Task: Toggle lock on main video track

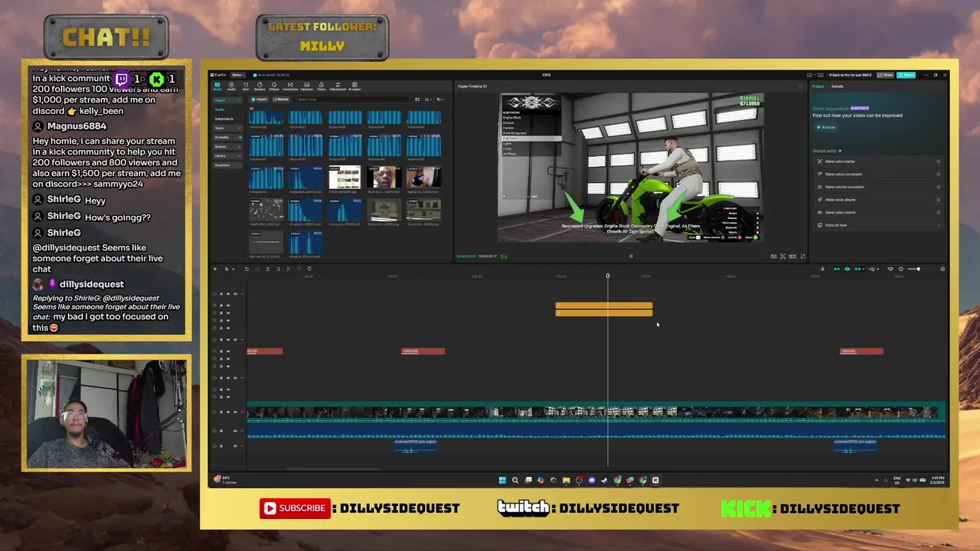Action: (221, 412)
